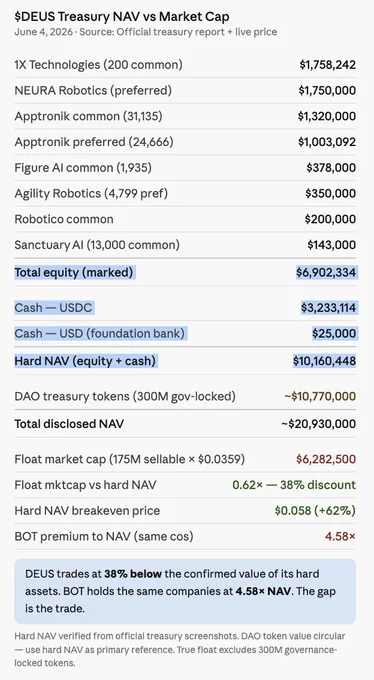Click the blue summary callout about 4.58× NAV

[185, 591]
